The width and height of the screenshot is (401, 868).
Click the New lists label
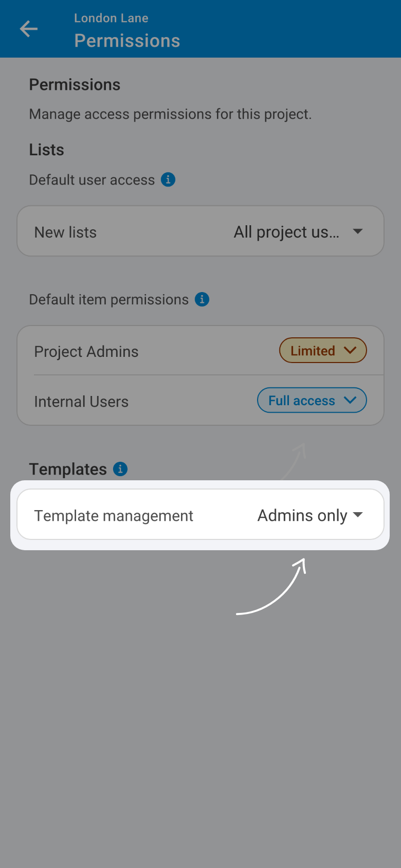(x=65, y=232)
